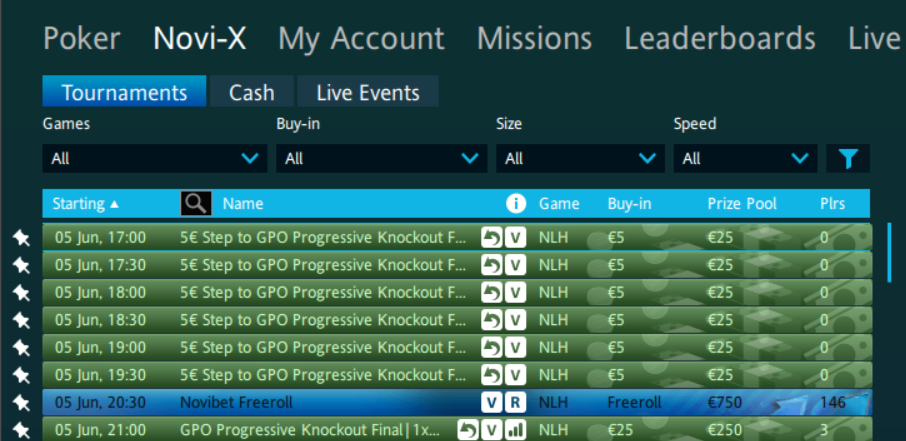Switch to the Cash tab
The width and height of the screenshot is (906, 441).
point(251,92)
